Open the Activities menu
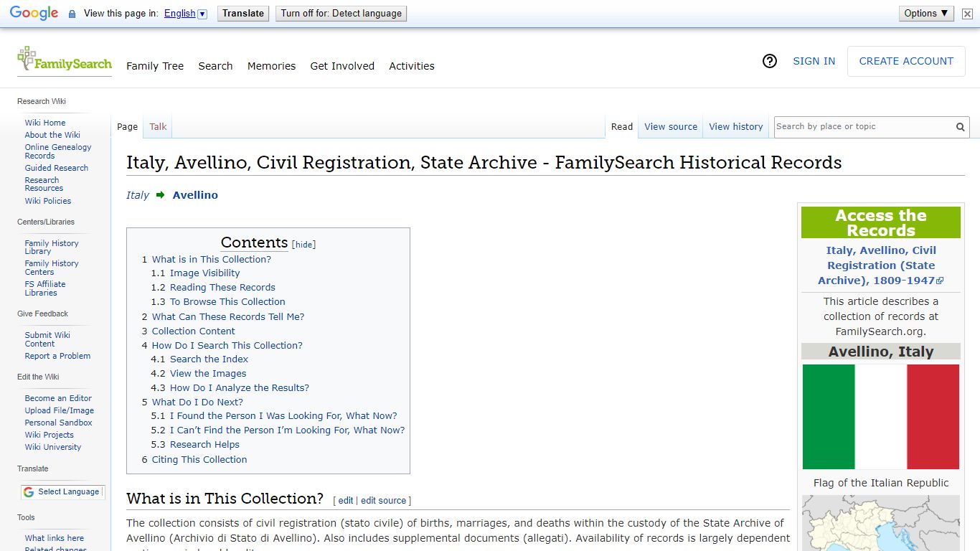This screenshot has height=551, width=980. click(412, 66)
